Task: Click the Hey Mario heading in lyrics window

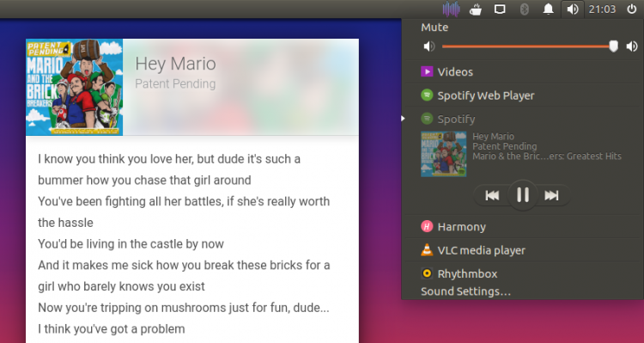Action: click(x=175, y=64)
